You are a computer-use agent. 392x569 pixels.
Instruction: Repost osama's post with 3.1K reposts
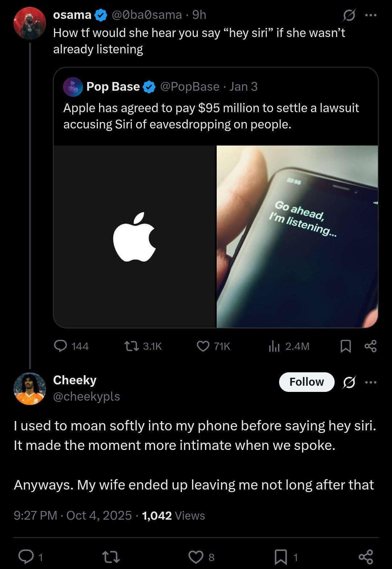click(131, 346)
